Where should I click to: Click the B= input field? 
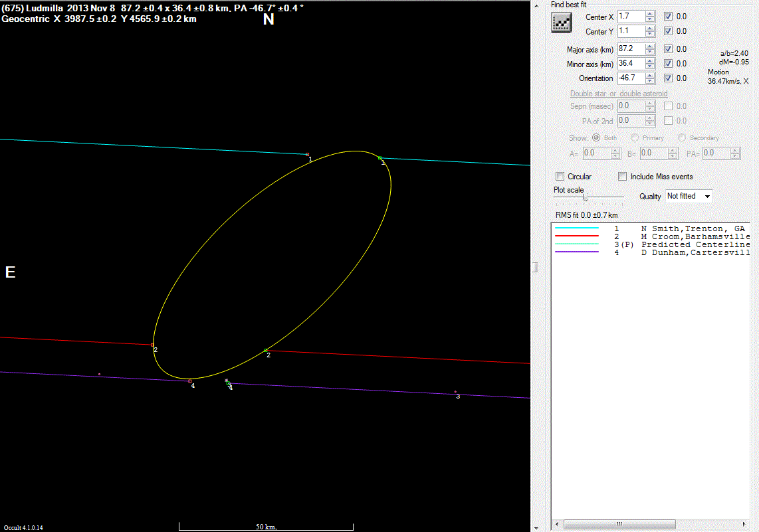point(653,153)
